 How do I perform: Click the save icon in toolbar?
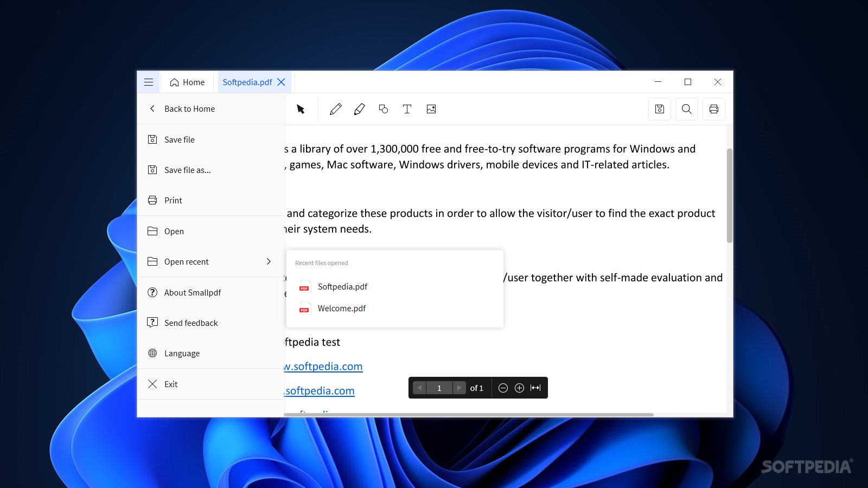(660, 109)
